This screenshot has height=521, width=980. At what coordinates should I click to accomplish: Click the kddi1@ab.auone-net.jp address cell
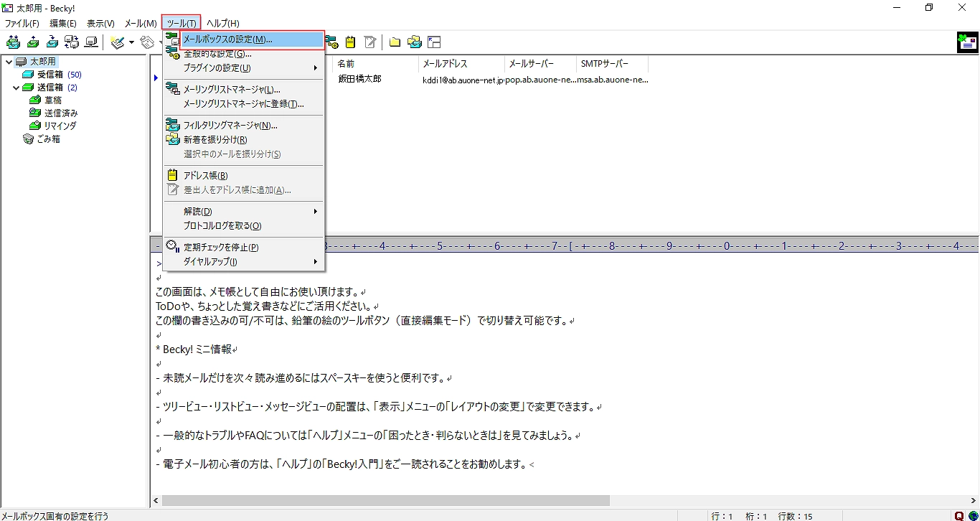tap(463, 80)
